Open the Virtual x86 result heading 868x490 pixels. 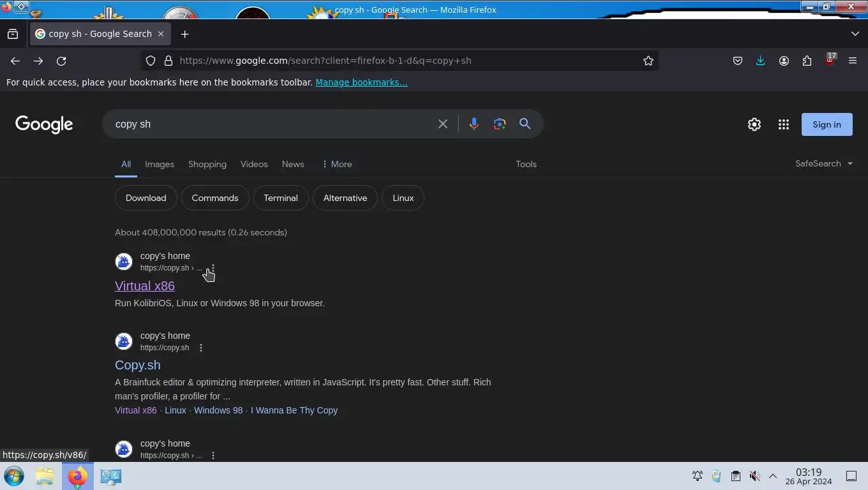pos(145,286)
